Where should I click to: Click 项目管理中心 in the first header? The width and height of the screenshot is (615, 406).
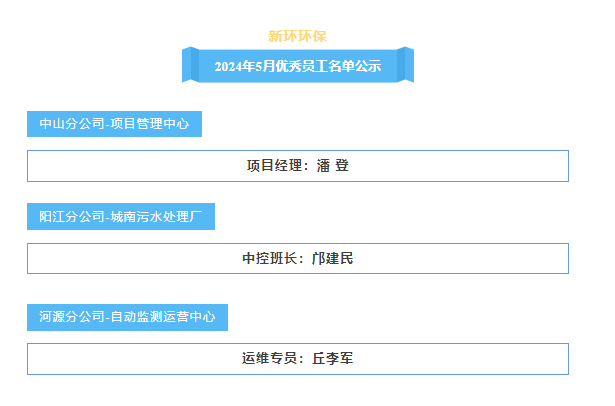coord(150,124)
